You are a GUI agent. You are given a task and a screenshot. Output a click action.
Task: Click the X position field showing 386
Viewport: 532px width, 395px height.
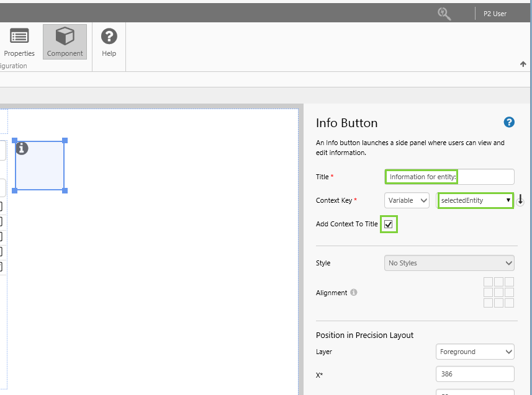[x=475, y=374]
